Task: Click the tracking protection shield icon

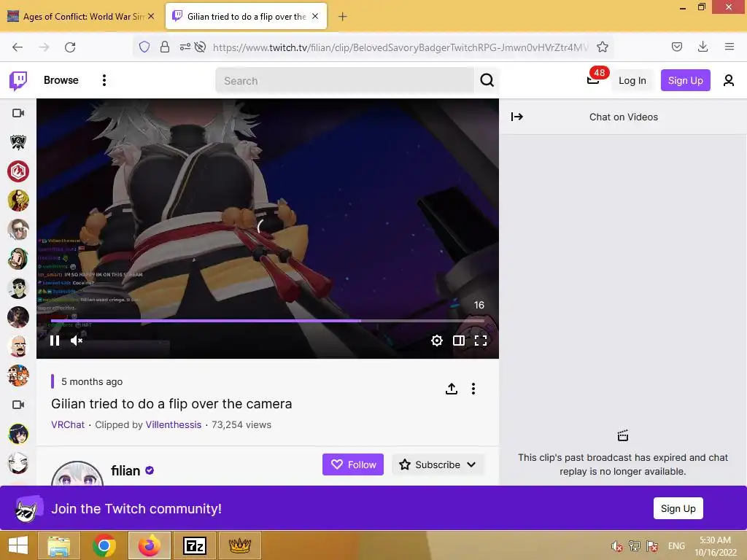Action: coord(144,47)
